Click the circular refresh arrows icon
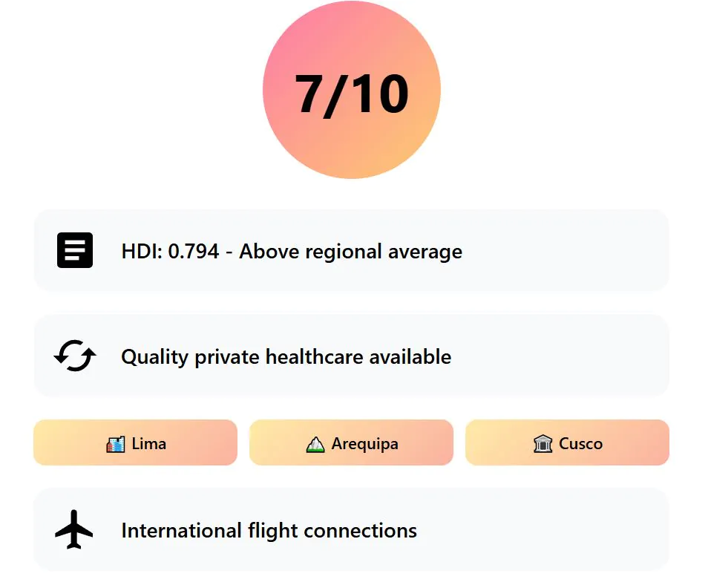This screenshot has width=708, height=588. [75, 356]
